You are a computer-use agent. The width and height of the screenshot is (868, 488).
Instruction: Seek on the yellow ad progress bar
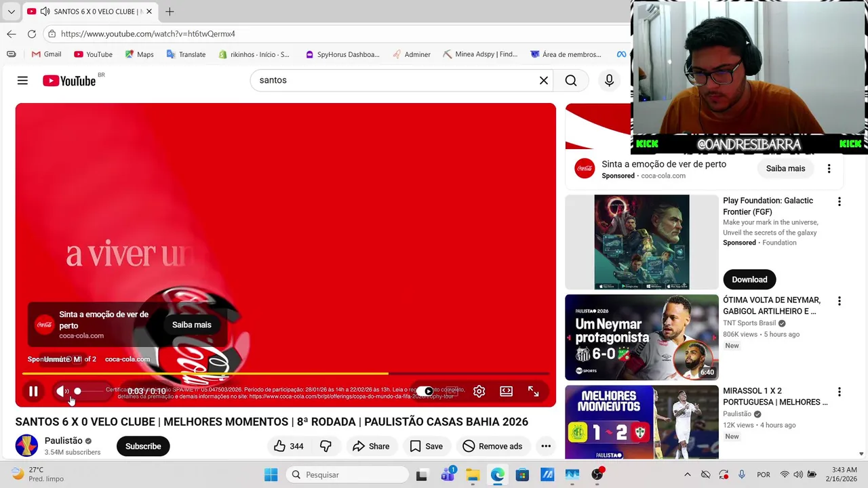pos(285,373)
